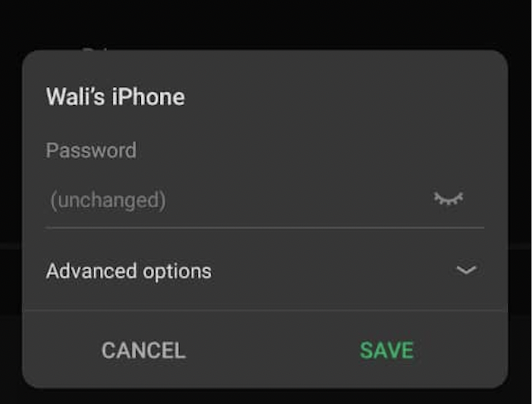Select the Wali's iPhone network title

coord(115,97)
